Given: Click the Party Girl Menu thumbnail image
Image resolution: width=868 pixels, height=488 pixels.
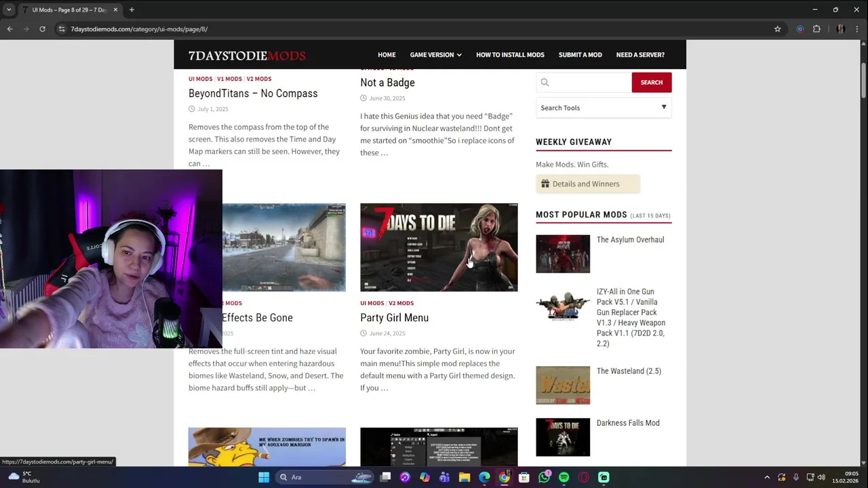Looking at the screenshot, I should [x=439, y=247].
